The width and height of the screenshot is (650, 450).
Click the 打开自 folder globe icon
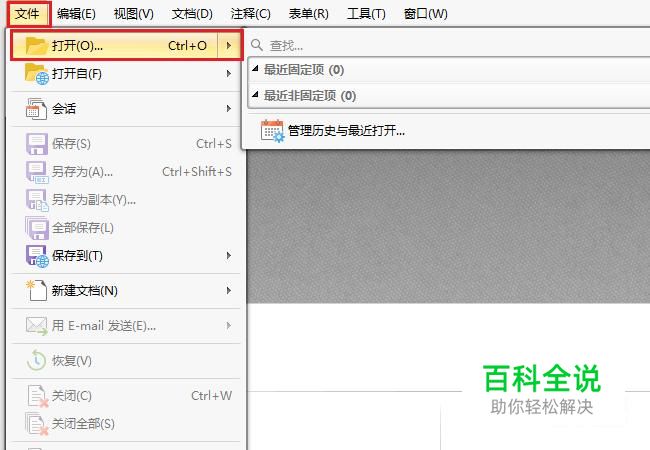point(36,74)
